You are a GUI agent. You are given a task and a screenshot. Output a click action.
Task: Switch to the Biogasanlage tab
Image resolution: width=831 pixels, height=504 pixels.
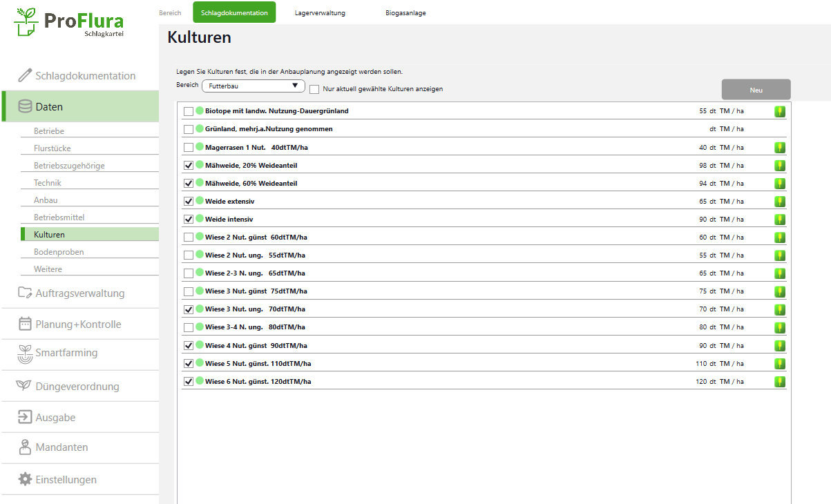point(405,13)
